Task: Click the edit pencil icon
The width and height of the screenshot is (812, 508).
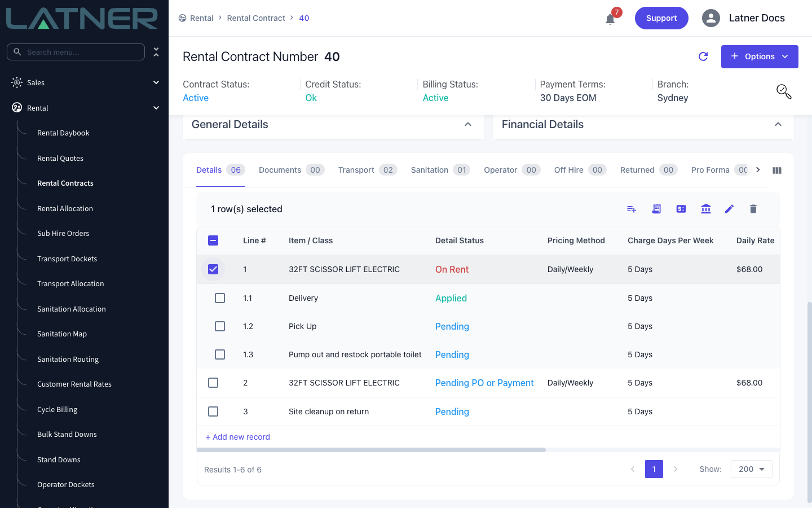Action: tap(729, 209)
